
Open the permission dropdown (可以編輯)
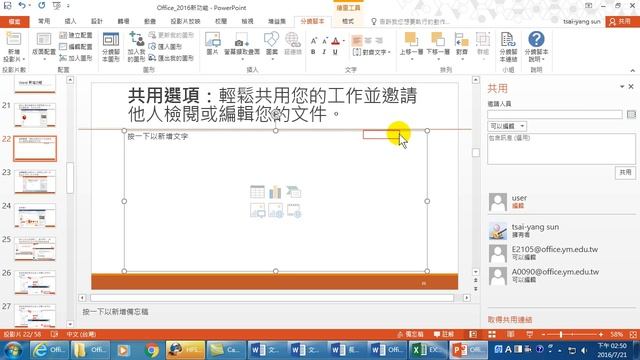click(x=507, y=126)
